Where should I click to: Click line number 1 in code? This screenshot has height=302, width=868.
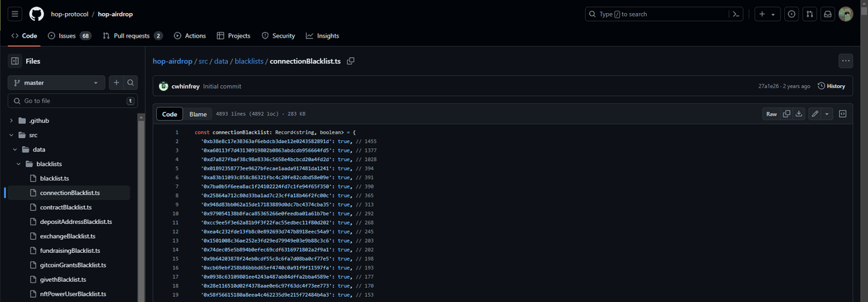tap(176, 132)
